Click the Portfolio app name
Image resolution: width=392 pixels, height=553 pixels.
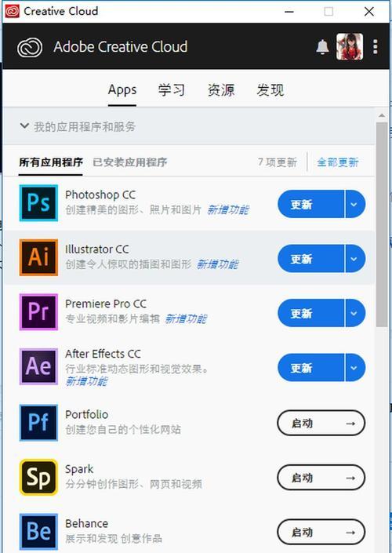pos(86,414)
